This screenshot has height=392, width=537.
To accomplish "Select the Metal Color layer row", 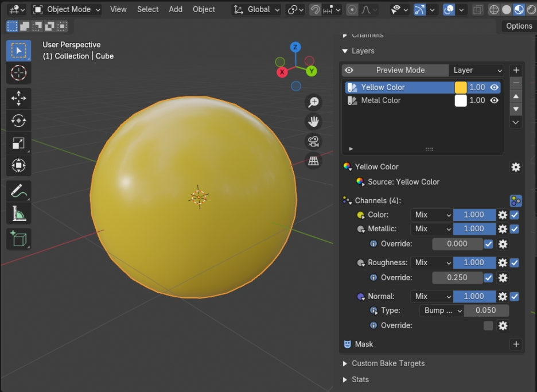I will [x=423, y=100].
